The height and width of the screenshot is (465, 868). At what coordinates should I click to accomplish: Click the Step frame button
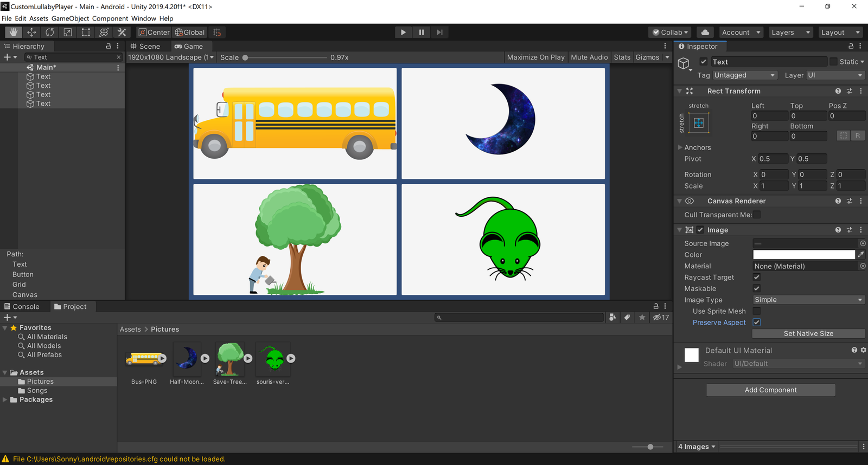click(439, 33)
